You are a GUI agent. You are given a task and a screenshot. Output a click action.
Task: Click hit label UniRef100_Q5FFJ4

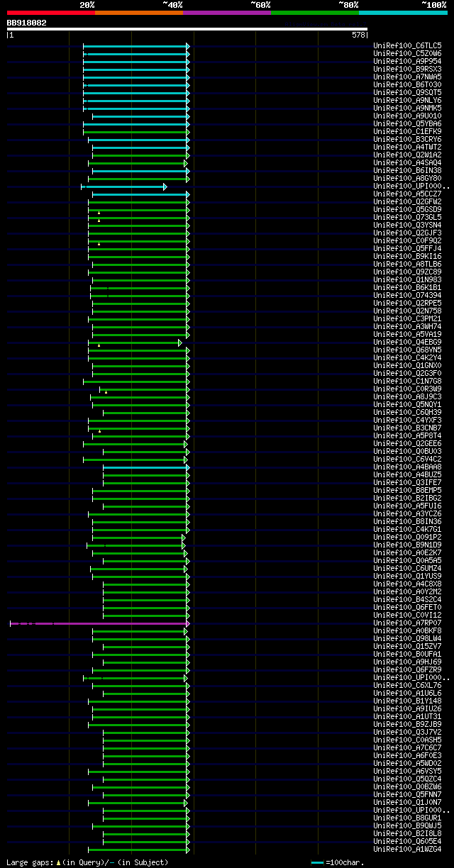(407, 249)
